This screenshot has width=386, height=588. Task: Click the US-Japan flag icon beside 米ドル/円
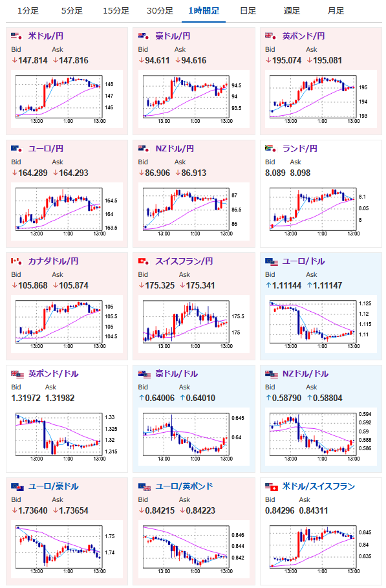17,36
